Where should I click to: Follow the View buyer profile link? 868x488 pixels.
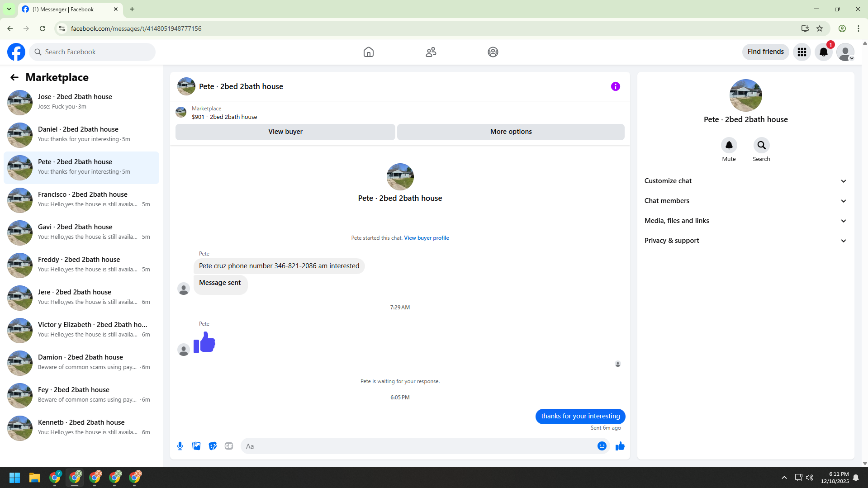(x=427, y=238)
